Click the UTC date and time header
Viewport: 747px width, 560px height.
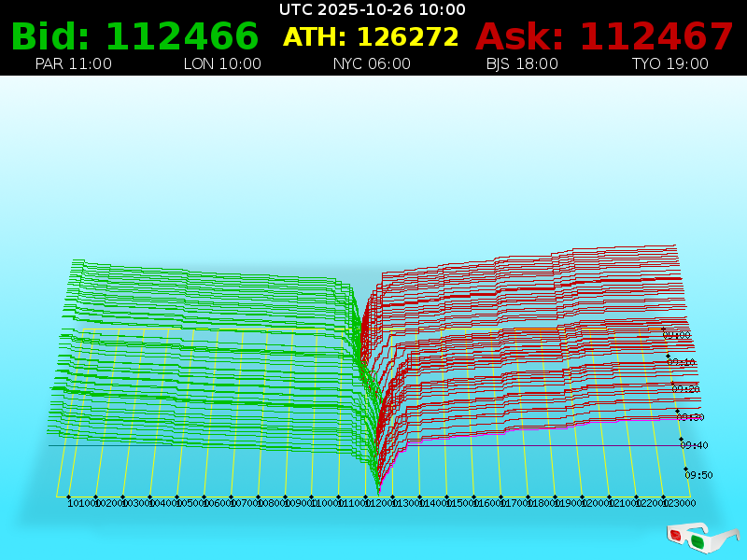[x=373, y=9]
